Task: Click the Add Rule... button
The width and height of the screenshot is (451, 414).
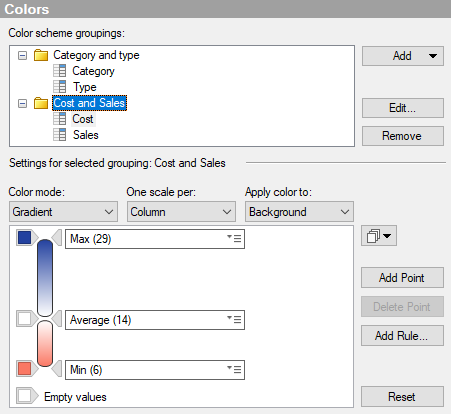Action: coord(402,335)
